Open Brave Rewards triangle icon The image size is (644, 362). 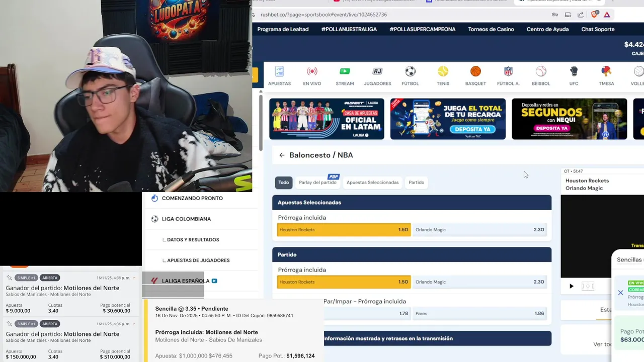pyautogui.click(x=607, y=15)
